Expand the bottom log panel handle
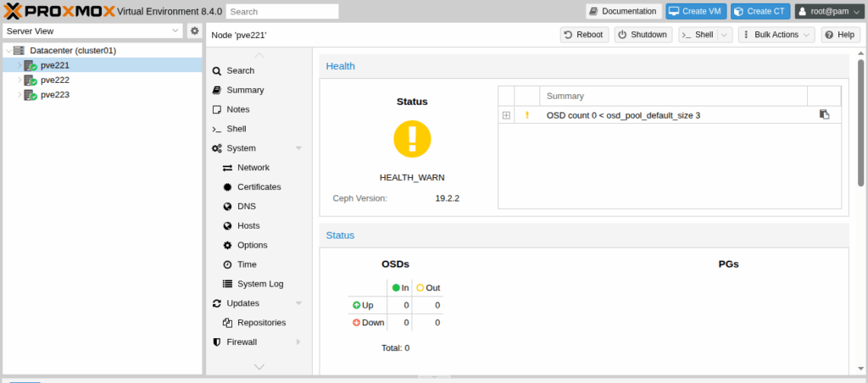 pyautogui.click(x=434, y=377)
